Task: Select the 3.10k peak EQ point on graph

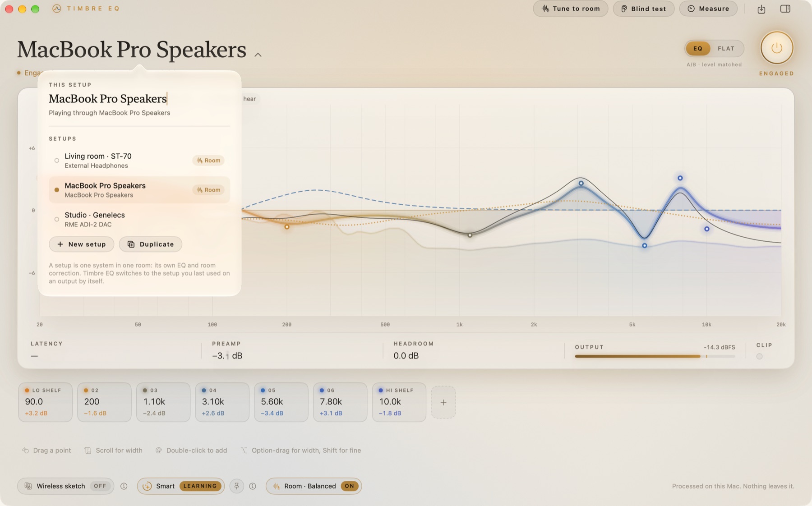Action: [x=581, y=183]
